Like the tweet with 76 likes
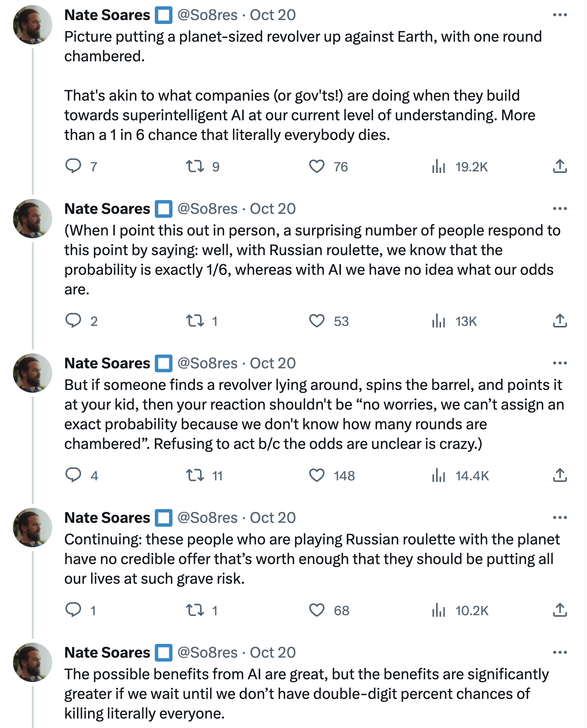 pyautogui.click(x=317, y=166)
